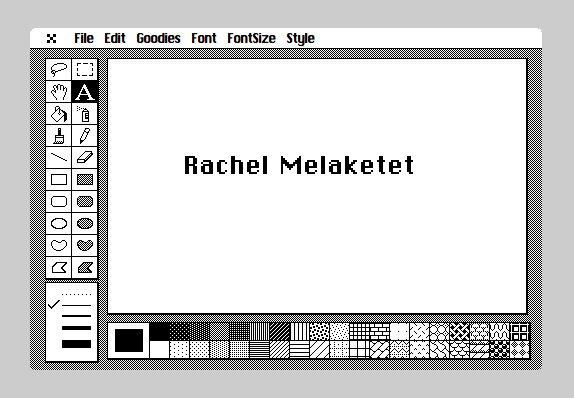Choose the hollow Rectangle tool
The width and height of the screenshot is (574, 398).
pos(59,179)
